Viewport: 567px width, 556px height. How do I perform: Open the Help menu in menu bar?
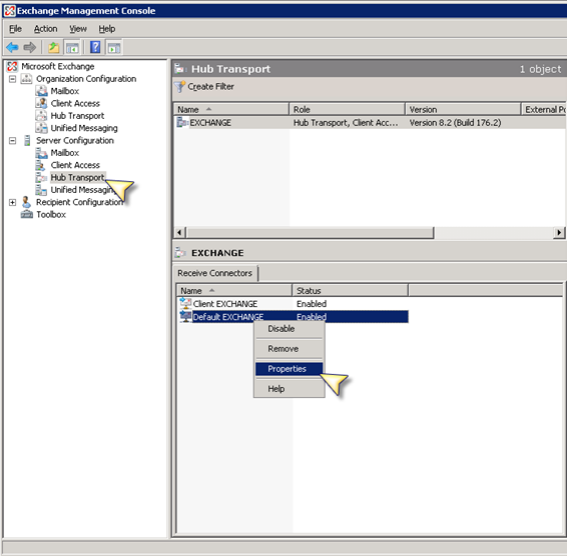pyautogui.click(x=107, y=29)
